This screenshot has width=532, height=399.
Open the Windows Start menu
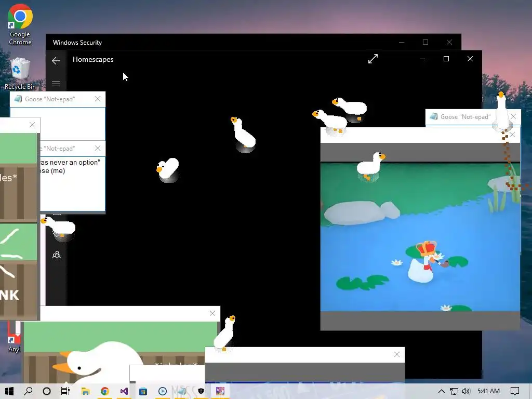9,391
